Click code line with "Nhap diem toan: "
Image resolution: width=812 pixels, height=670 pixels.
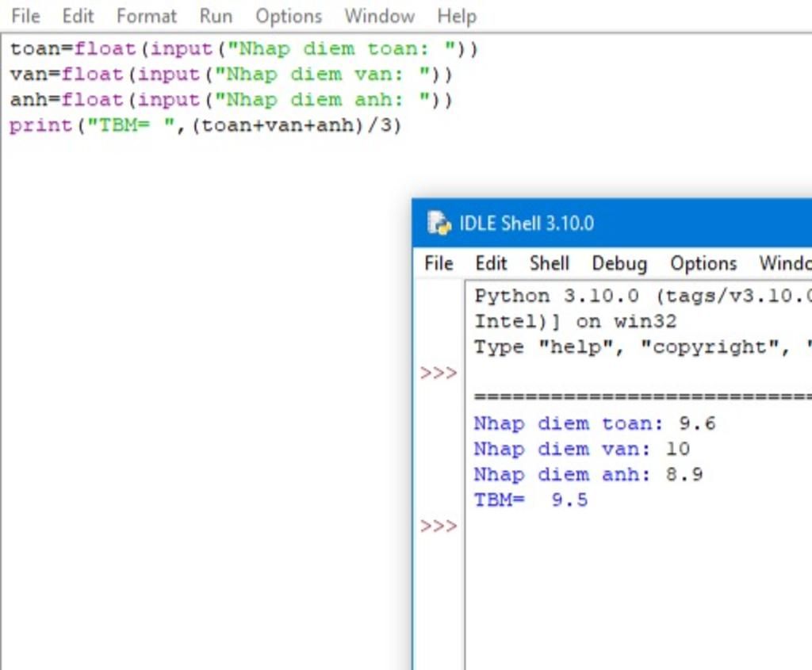pos(244,49)
